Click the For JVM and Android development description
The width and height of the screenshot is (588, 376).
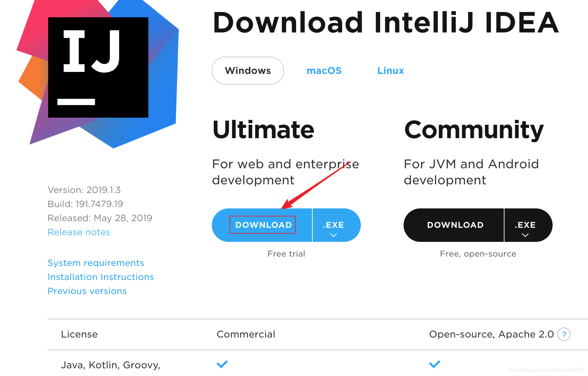click(x=471, y=172)
